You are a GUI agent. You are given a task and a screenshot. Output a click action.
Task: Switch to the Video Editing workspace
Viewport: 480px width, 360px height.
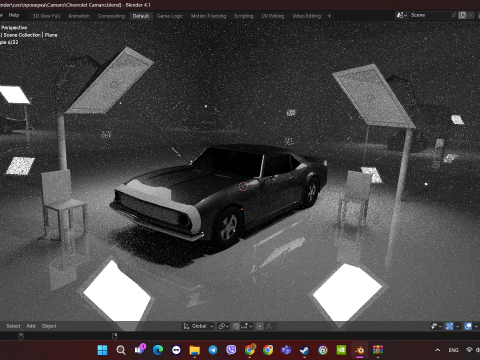306,16
